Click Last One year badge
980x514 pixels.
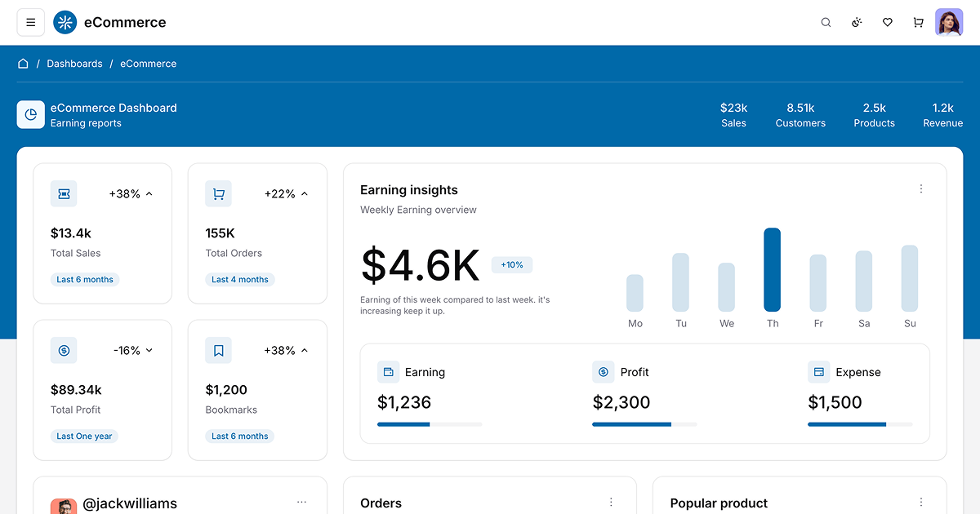(84, 436)
